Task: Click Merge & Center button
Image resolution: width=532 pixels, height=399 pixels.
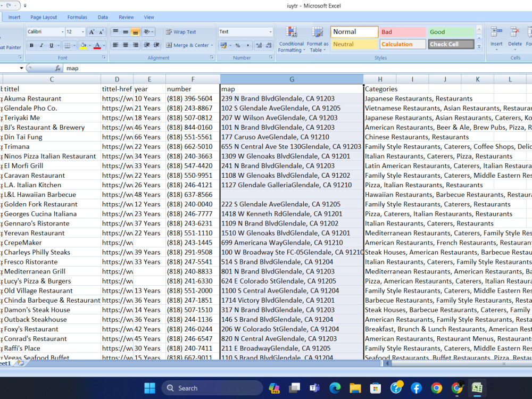Action: 187,45
